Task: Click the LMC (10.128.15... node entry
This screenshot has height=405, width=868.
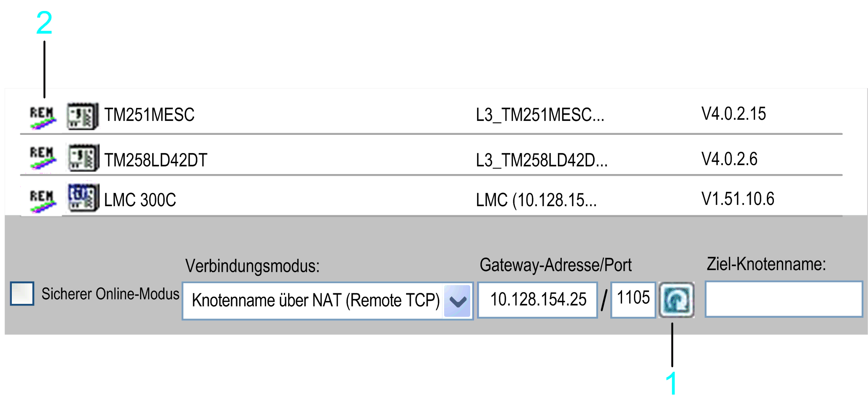Action: coord(536,200)
